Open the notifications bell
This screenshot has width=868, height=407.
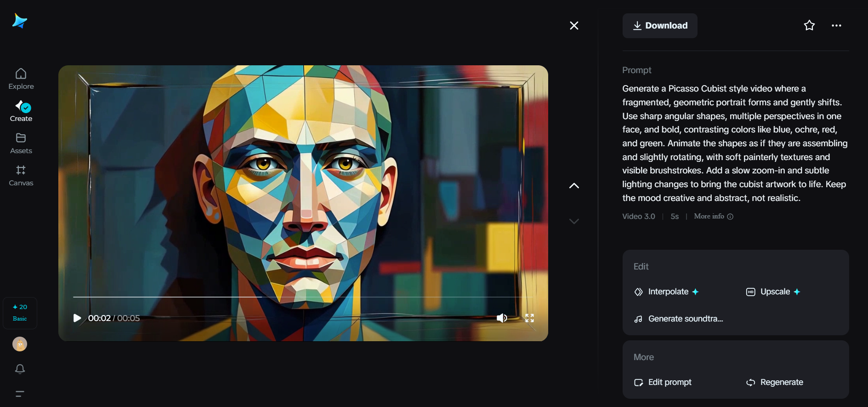click(x=20, y=369)
